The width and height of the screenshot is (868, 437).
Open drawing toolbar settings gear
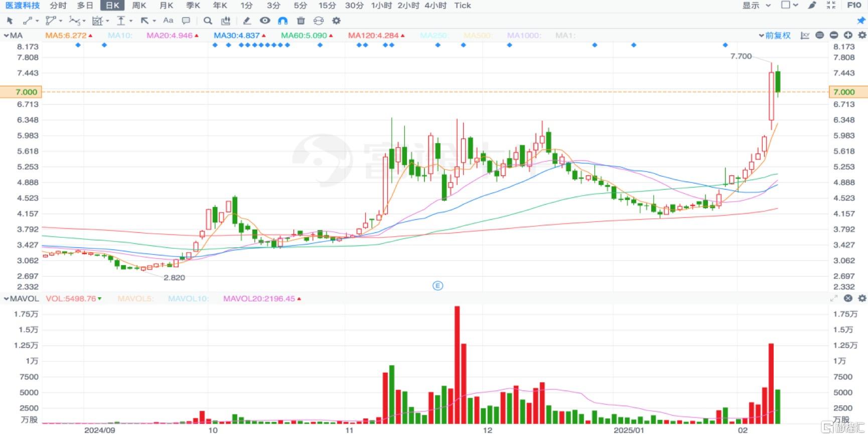337,21
